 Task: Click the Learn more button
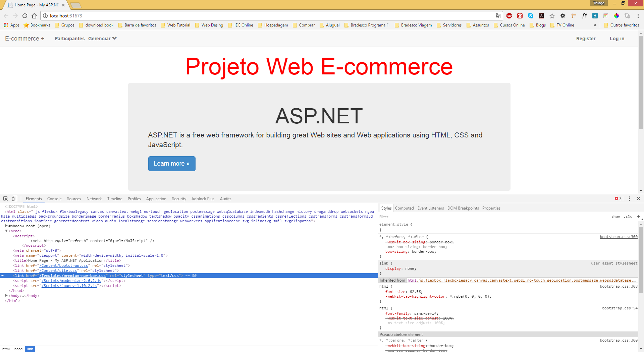tap(172, 164)
